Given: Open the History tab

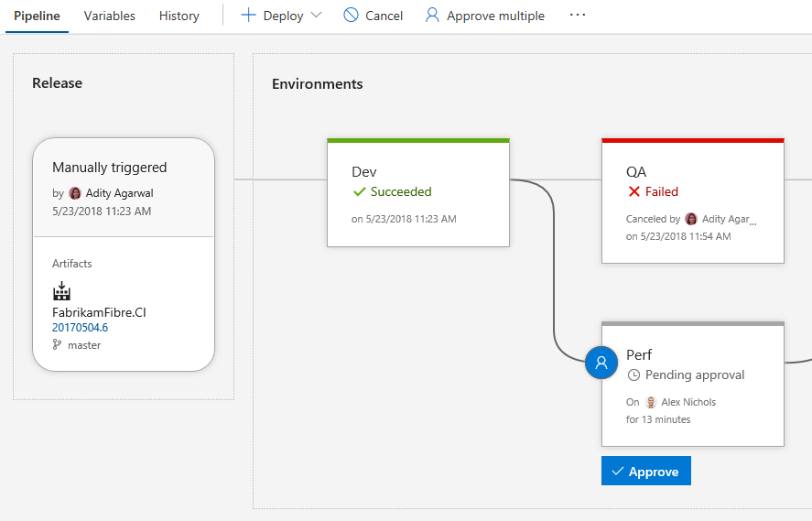Looking at the screenshot, I should (x=179, y=16).
